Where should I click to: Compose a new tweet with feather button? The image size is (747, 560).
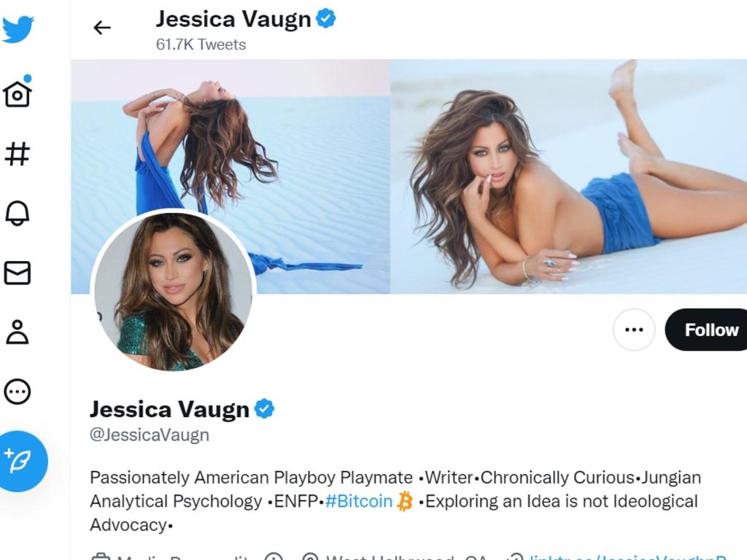20,461
